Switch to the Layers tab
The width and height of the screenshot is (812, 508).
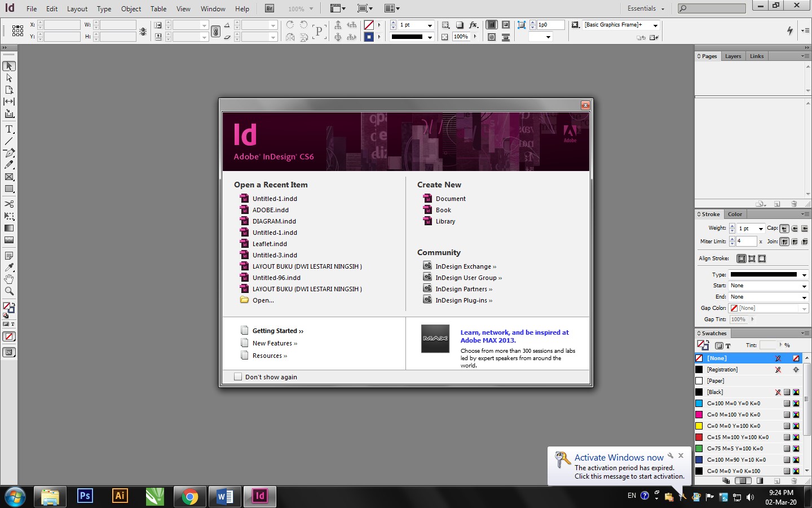[733, 56]
